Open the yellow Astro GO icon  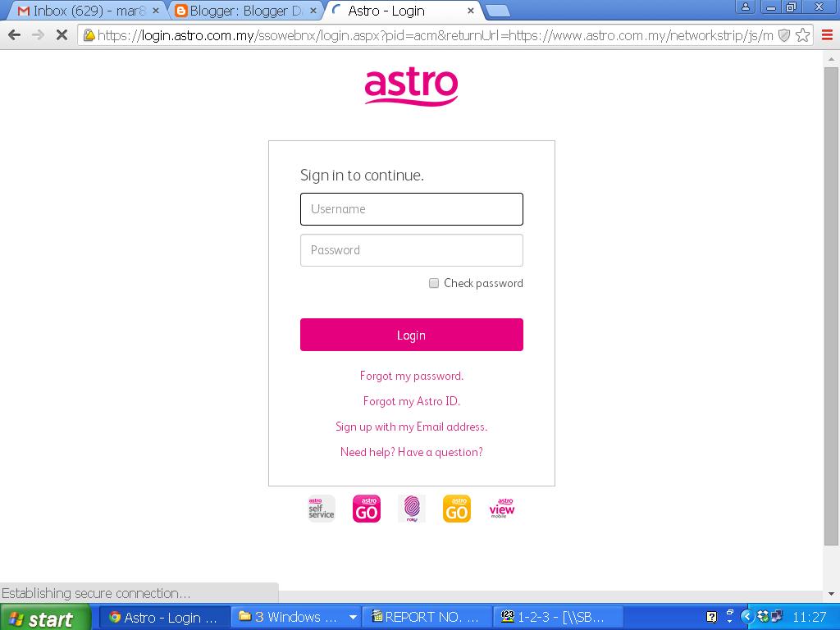(457, 509)
